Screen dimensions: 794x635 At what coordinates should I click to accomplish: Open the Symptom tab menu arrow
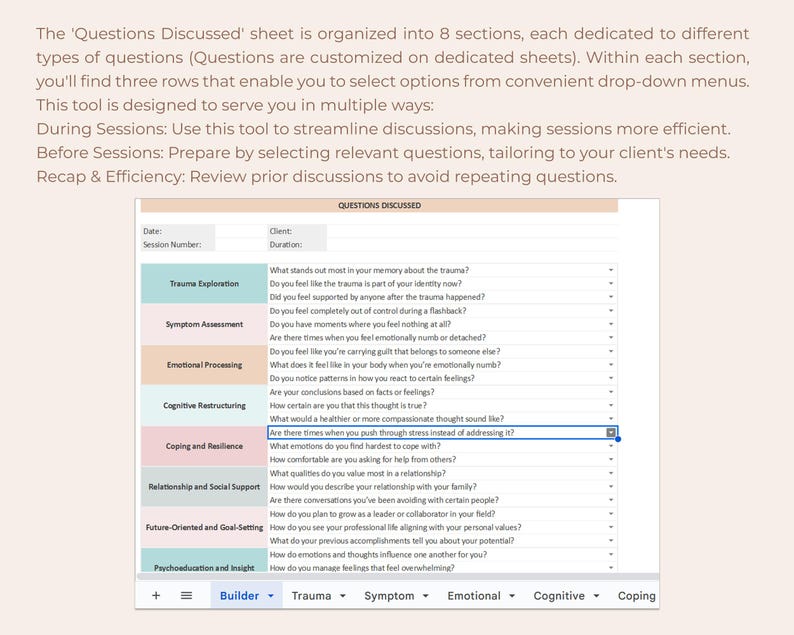(425, 596)
